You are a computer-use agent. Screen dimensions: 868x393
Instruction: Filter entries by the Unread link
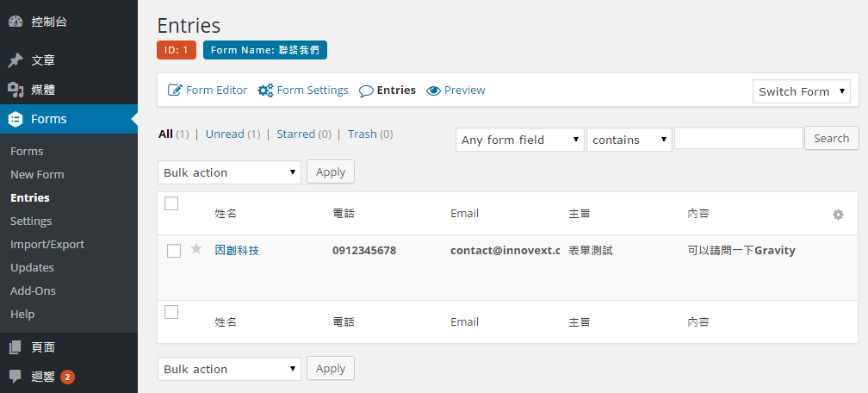(x=225, y=134)
